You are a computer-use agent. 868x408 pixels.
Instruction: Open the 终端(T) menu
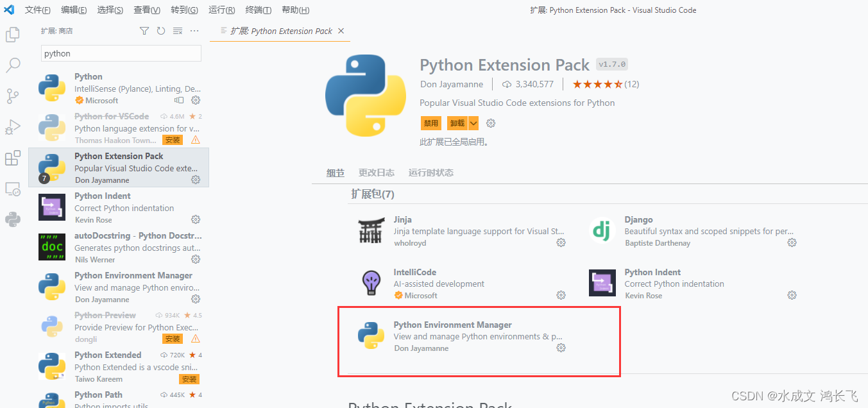[x=259, y=10]
